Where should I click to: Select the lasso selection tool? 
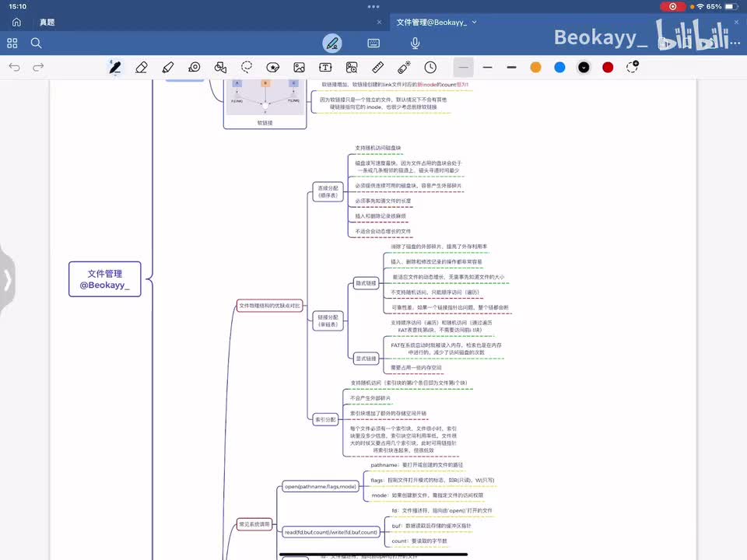click(247, 67)
